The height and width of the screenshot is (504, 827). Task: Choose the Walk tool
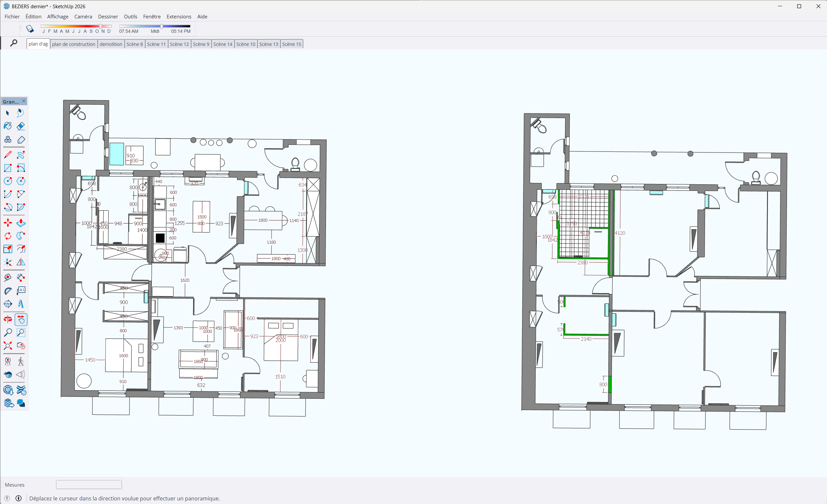[x=21, y=361]
